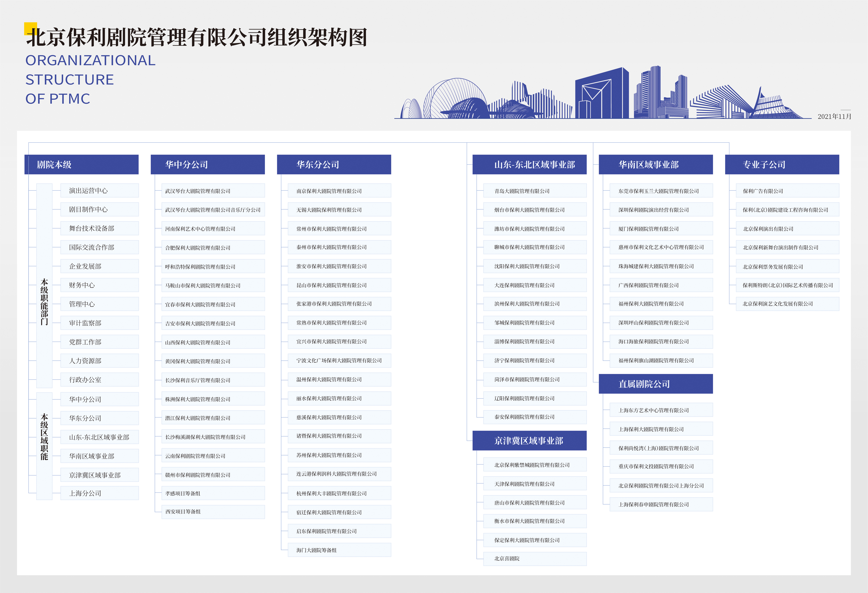Select 剧目制作中心 department box
Screen dimensions: 868x593
tap(99, 210)
